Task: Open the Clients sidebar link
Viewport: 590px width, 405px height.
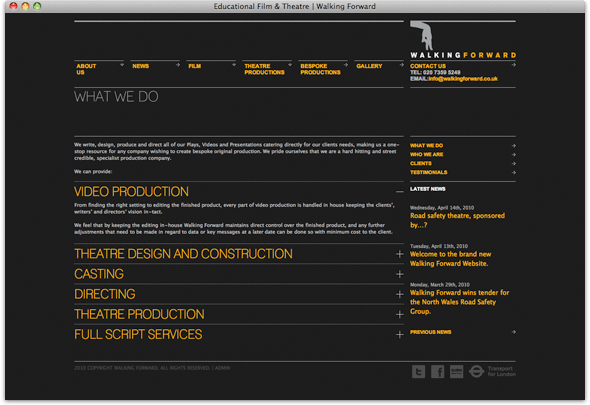Action: [x=421, y=164]
